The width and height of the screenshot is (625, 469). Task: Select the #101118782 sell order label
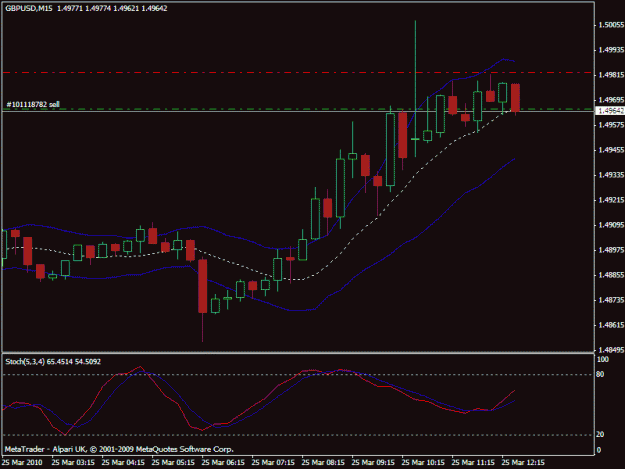coord(33,104)
